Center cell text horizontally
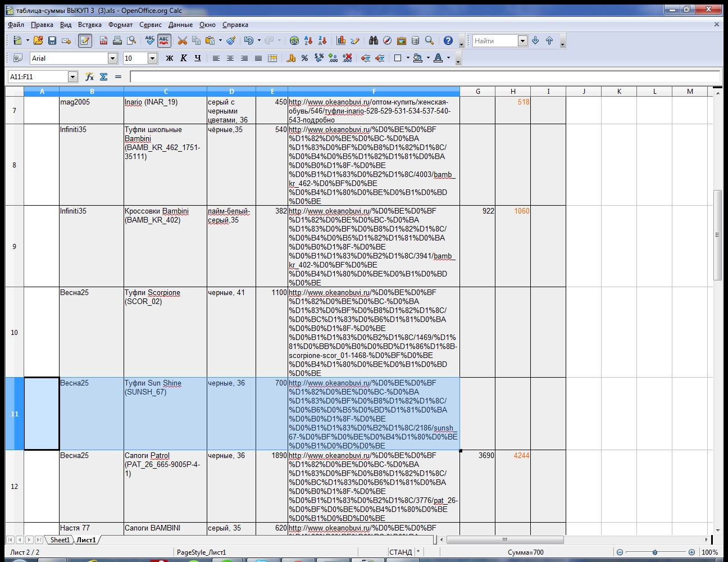728x562 pixels. click(230, 58)
